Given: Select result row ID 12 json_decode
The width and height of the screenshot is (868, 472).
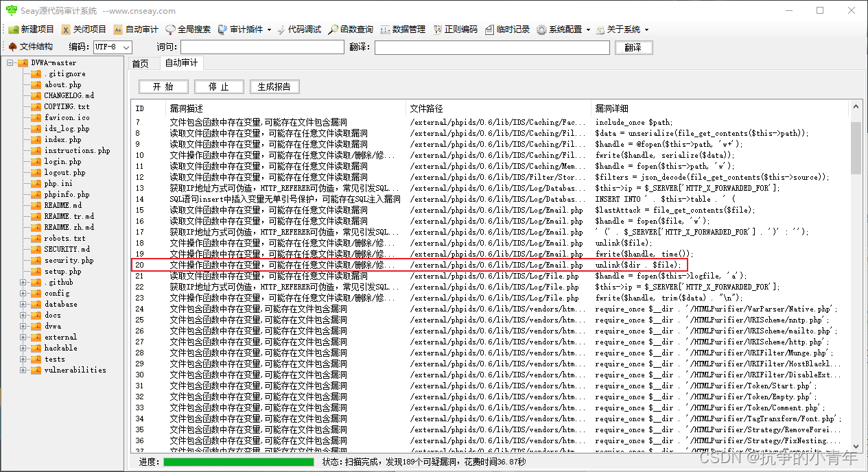Looking at the screenshot, I should (491, 177).
